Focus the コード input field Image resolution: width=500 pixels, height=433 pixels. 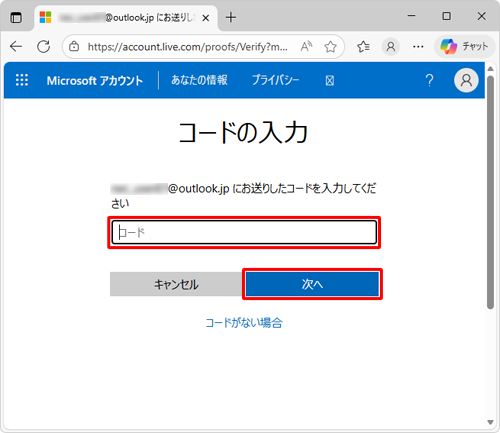[244, 232]
